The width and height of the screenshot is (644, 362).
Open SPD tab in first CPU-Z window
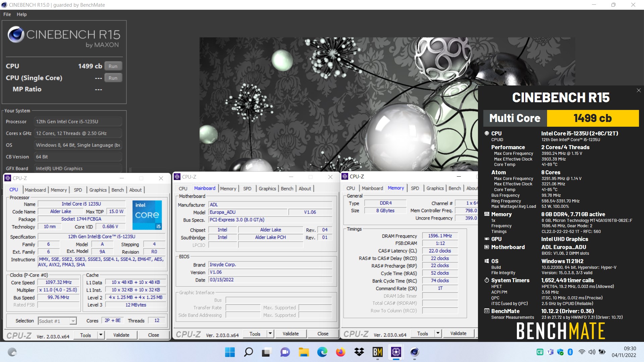point(78,190)
